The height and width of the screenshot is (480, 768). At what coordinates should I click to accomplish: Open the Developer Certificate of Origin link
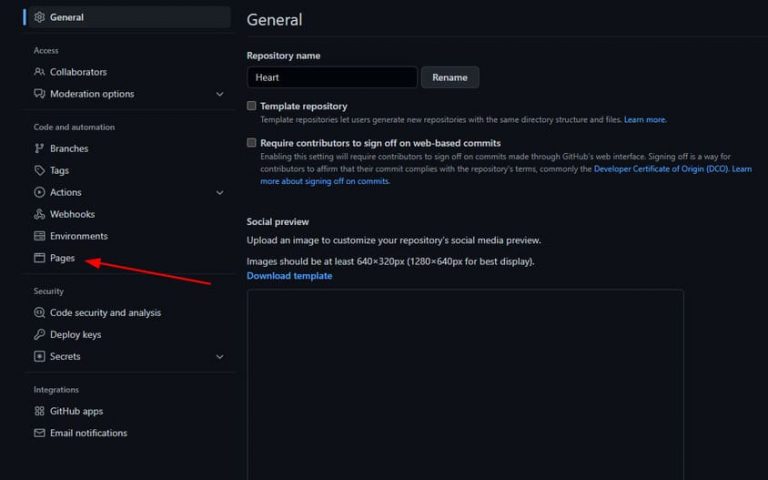[x=661, y=169]
